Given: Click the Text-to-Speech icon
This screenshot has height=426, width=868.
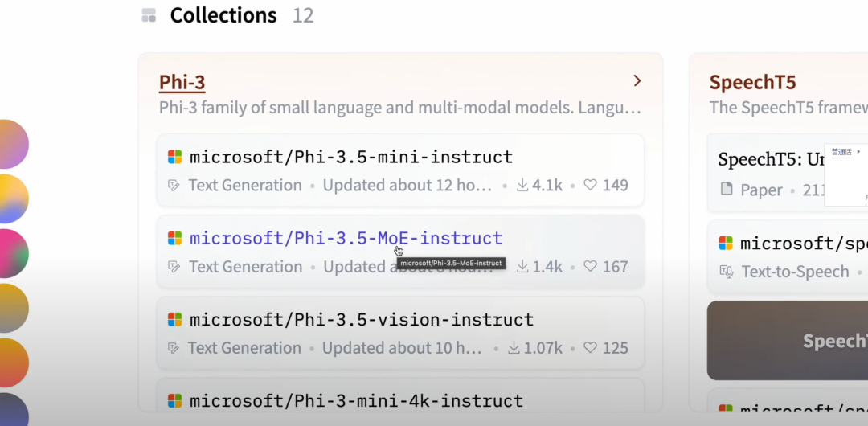Looking at the screenshot, I should tap(727, 271).
